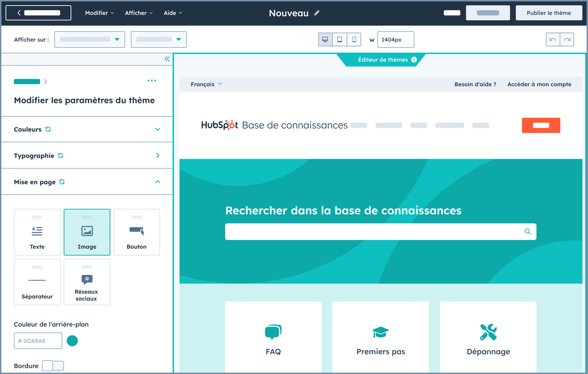Image resolution: width=588 pixels, height=374 pixels.
Task: Select the Bouton module
Action: [137, 232]
